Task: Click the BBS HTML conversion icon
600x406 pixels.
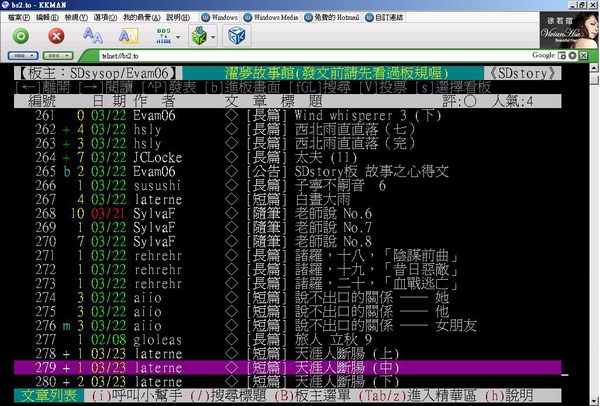Action: tap(164, 36)
